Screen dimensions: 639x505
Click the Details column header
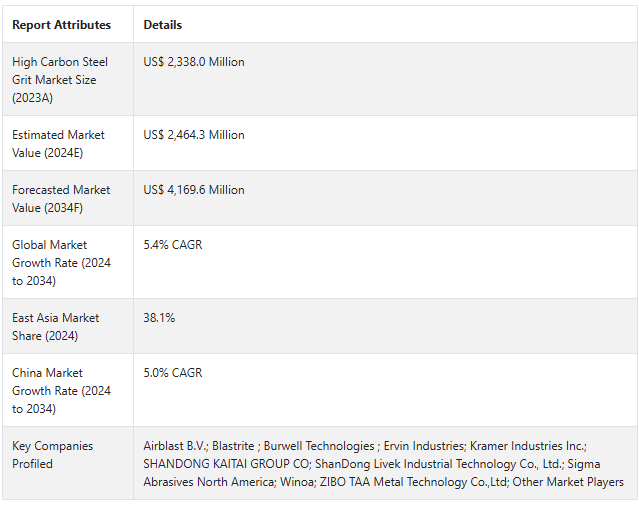click(x=163, y=25)
